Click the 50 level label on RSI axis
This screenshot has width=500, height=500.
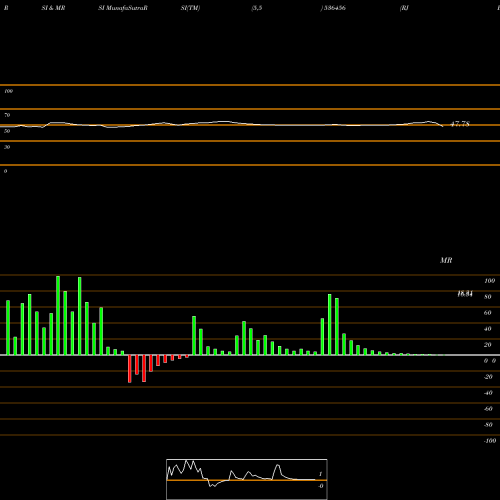pos(7,131)
